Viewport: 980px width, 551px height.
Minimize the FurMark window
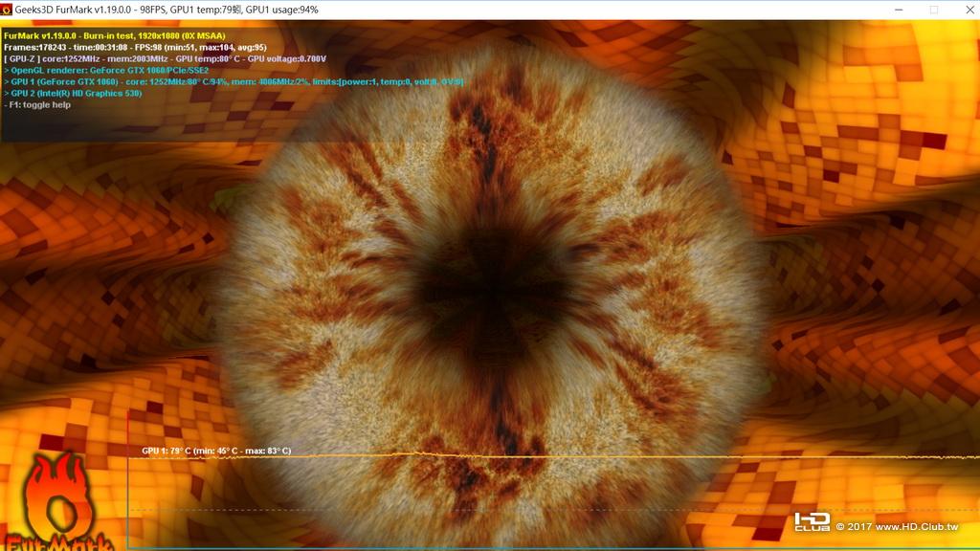coord(899,10)
